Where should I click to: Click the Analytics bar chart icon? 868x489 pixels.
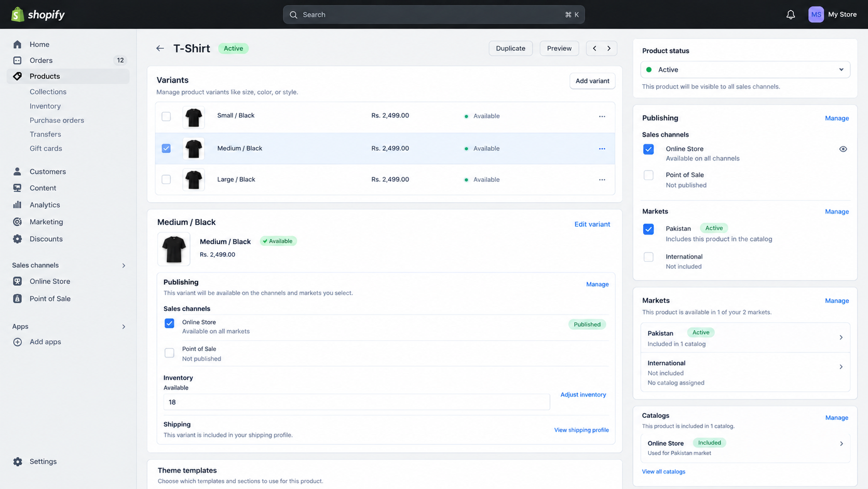click(18, 205)
